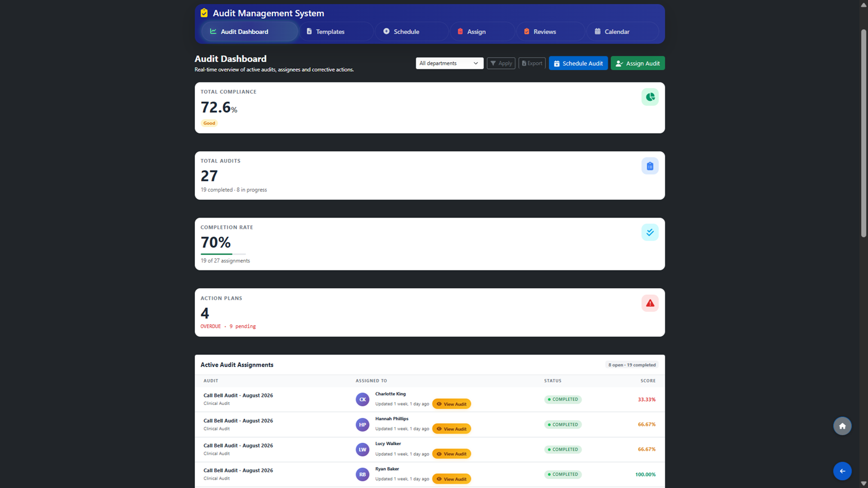The width and height of the screenshot is (868, 488).
Task: View Audit for Hannah Phillips
Action: tap(452, 429)
